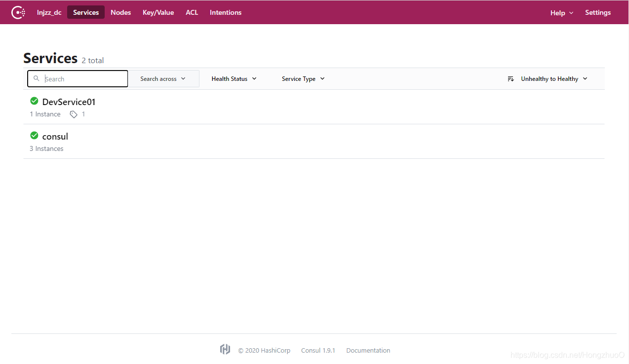The image size is (629, 364).
Task: Open the Service Type filter dropdown
Action: point(302,78)
